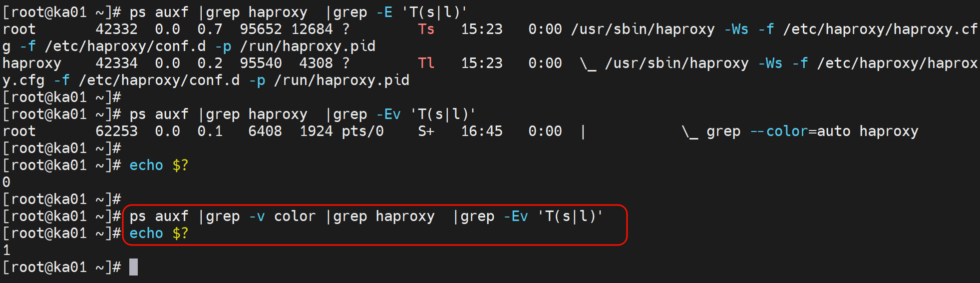This screenshot has width=980, height=283.
Task: Click the echo $? command inside the red box
Action: pos(158,233)
